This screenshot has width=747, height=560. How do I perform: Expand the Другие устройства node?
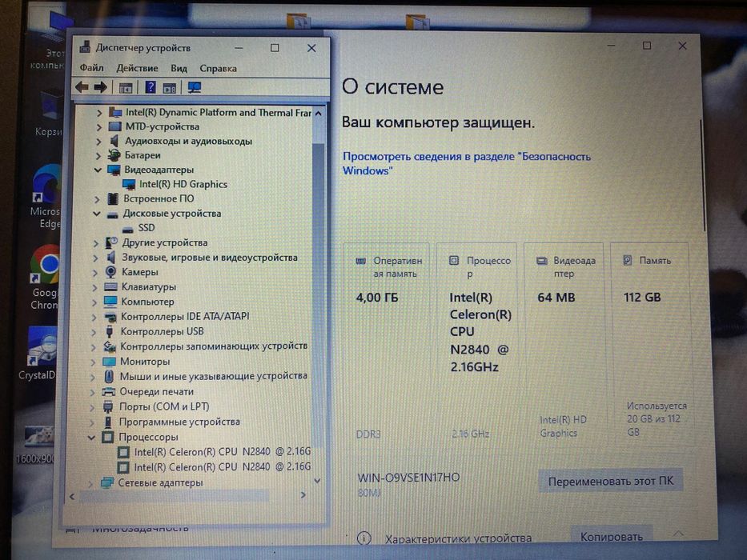point(95,243)
